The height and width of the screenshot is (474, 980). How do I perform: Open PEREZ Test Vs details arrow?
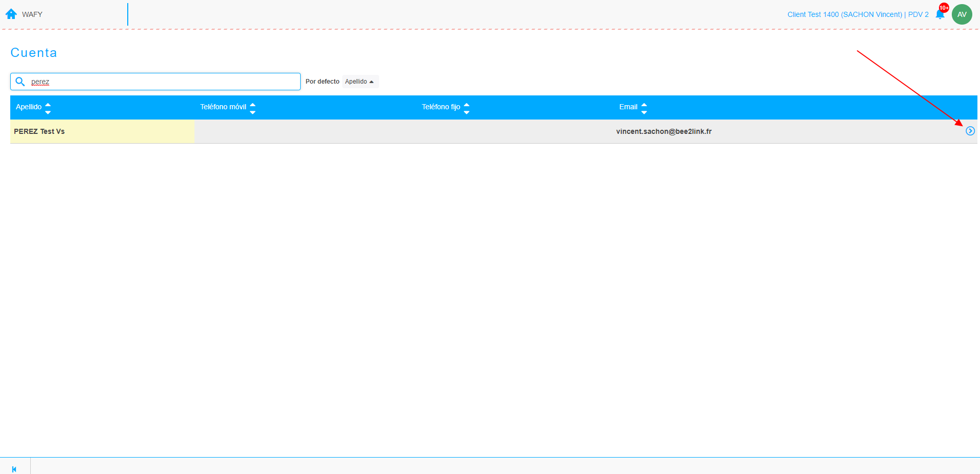(x=970, y=131)
